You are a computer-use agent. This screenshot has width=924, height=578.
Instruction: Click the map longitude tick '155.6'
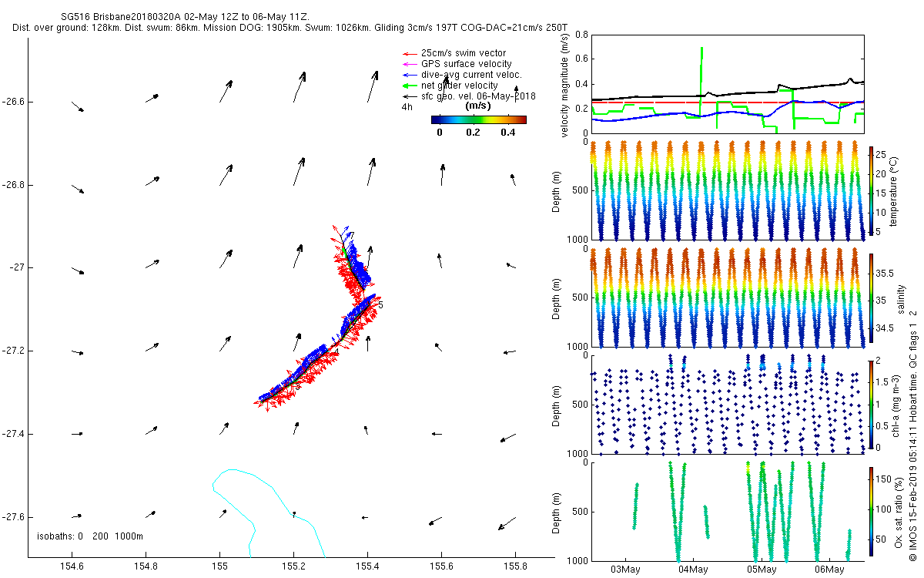point(442,566)
